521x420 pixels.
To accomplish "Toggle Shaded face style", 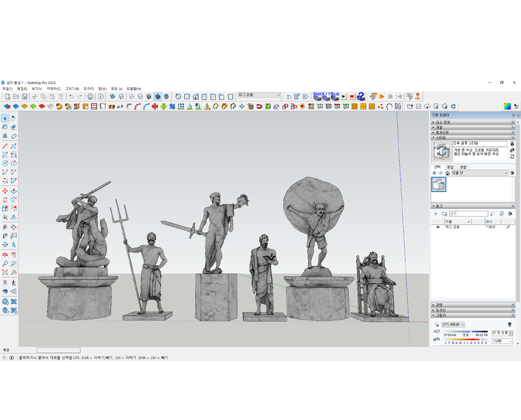I will pos(149,97).
